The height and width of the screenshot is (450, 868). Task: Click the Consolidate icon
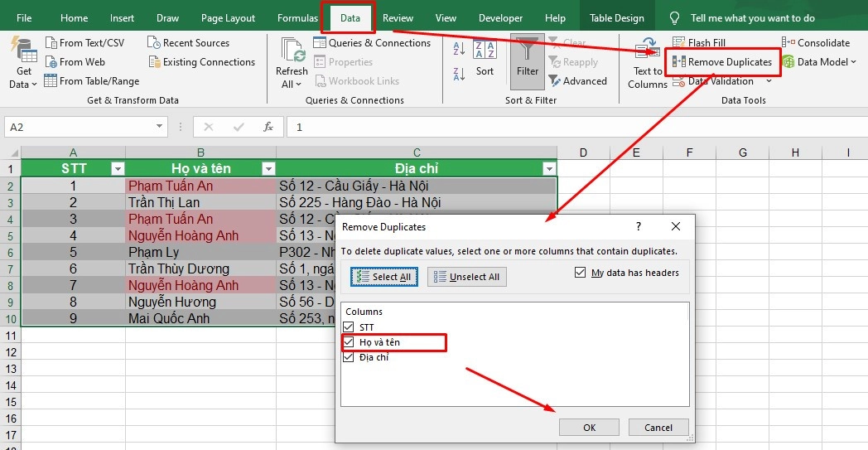click(788, 43)
